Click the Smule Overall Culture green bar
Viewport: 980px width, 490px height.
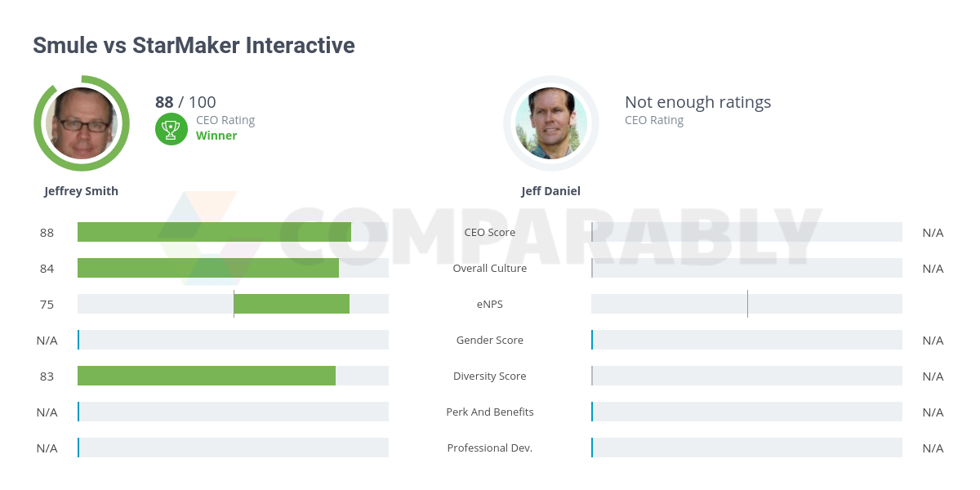click(x=208, y=268)
